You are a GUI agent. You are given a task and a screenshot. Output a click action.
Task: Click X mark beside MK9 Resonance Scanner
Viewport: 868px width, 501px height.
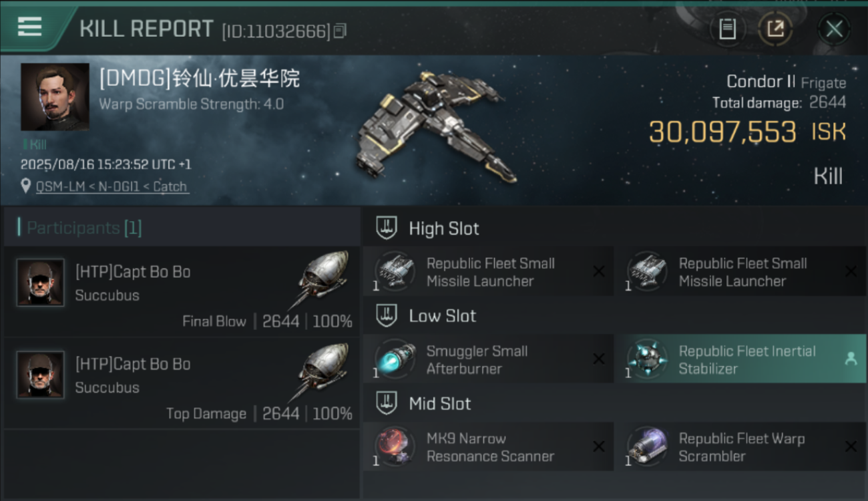tap(599, 447)
